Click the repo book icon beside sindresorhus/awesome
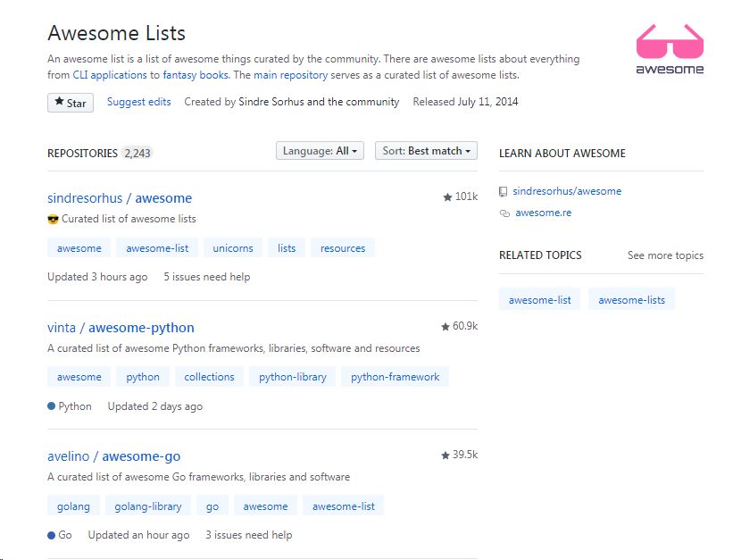This screenshot has width=733, height=560. point(504,191)
